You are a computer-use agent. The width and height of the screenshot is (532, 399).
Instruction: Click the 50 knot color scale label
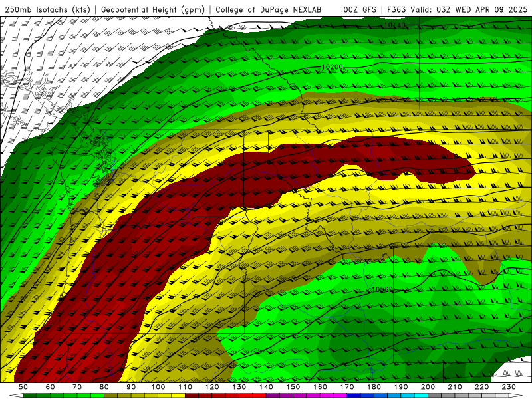23,387
